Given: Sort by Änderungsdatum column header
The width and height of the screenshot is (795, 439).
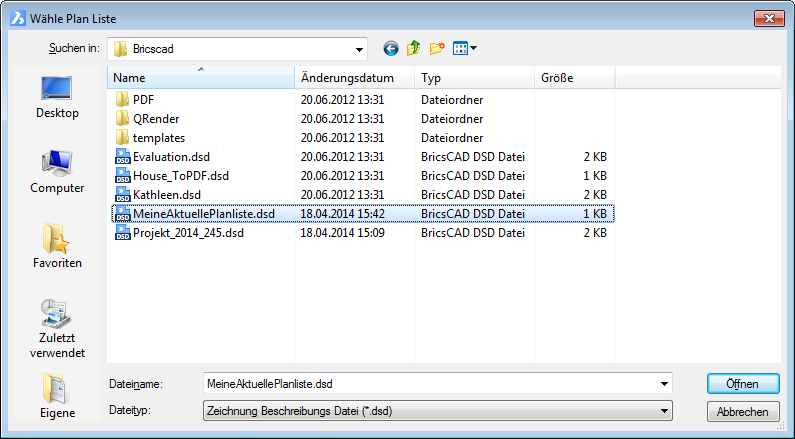Looking at the screenshot, I should [x=354, y=78].
